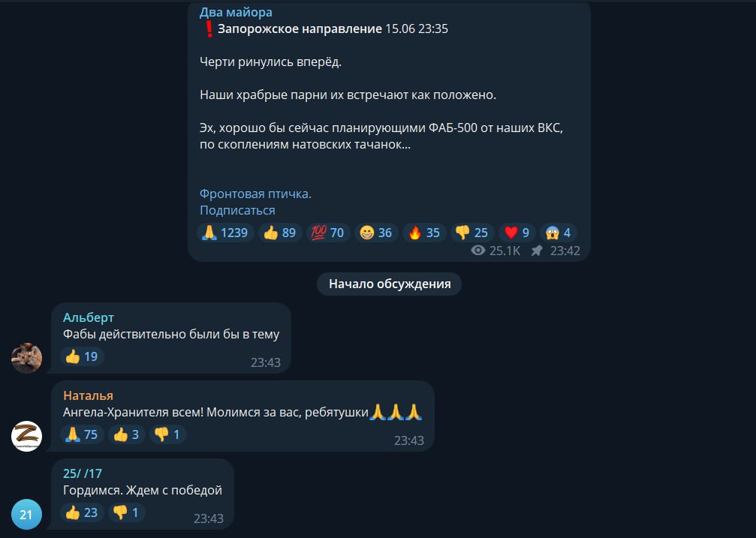Image resolution: width=756 pixels, height=538 pixels.
Task: Click the 100 emoji reaction with 70
Action: click(x=328, y=233)
